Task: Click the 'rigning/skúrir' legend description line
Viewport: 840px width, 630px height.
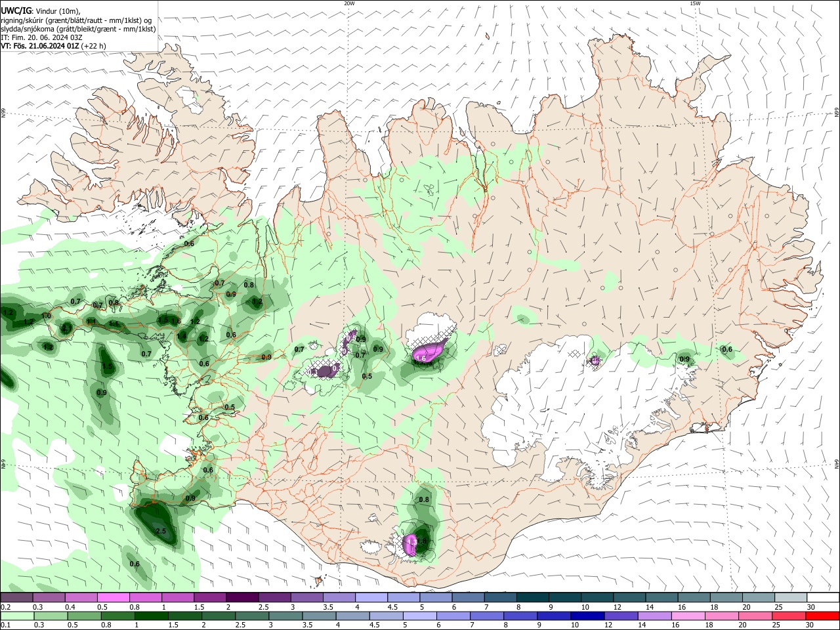Action: [75, 20]
